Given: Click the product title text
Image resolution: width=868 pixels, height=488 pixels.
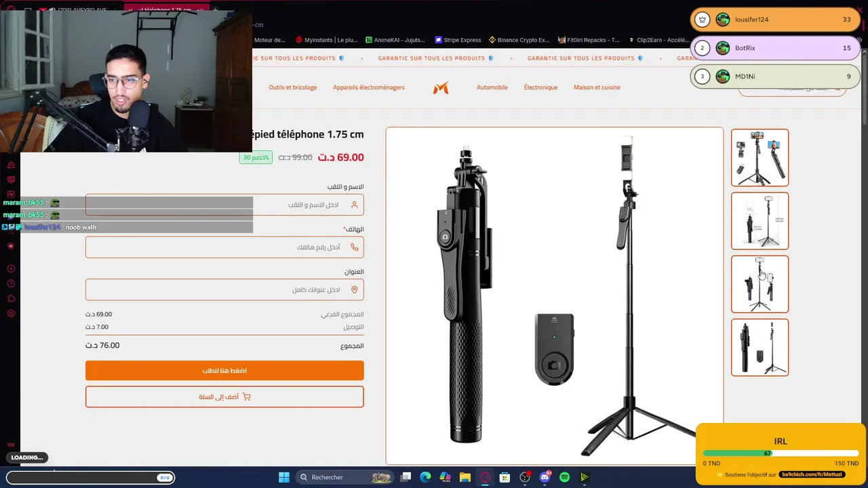Looking at the screenshot, I should coord(309,134).
